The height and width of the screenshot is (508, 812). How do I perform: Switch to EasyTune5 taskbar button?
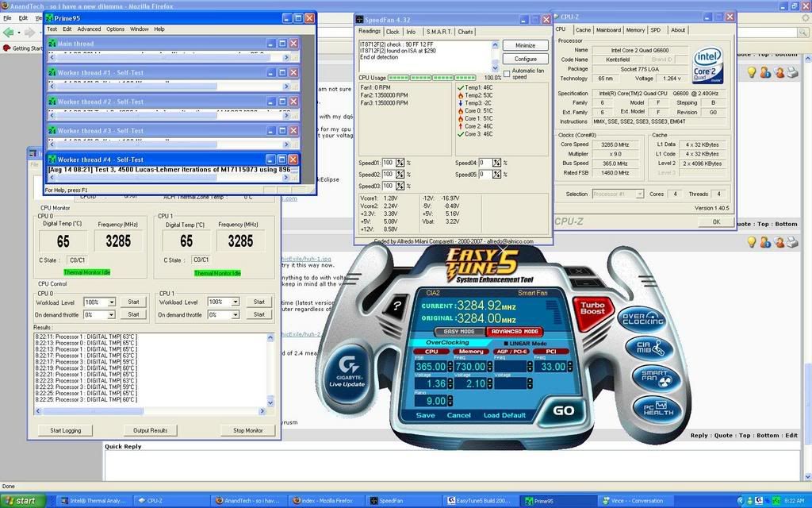[x=479, y=501]
